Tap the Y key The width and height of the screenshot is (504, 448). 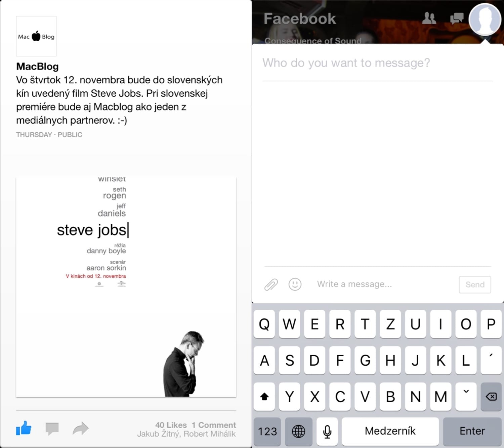coord(290,397)
